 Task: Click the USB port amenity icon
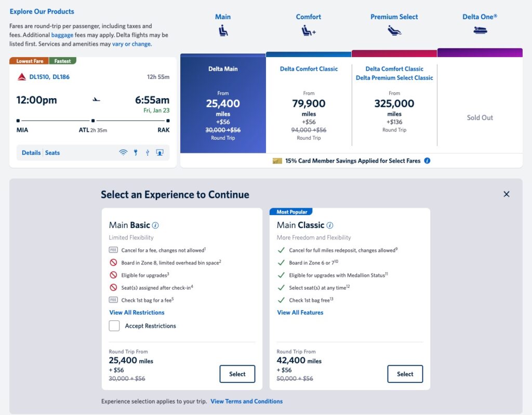click(147, 153)
